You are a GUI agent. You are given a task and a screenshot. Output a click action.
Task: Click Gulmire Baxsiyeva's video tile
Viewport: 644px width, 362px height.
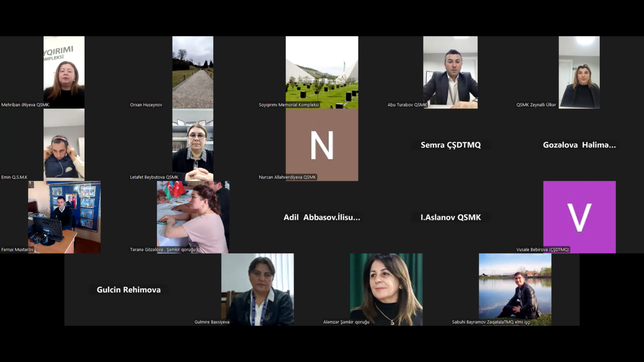257,289
